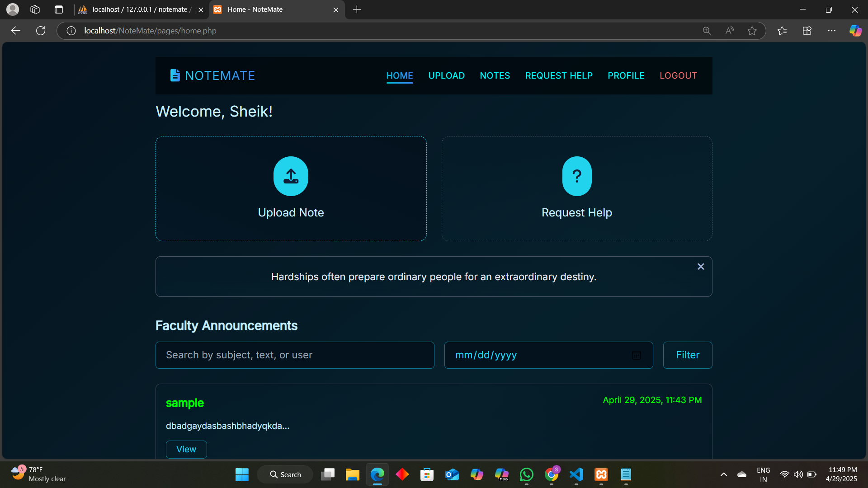Open the date picker calendar icon
Screen dimensions: 868x488
tap(637, 355)
